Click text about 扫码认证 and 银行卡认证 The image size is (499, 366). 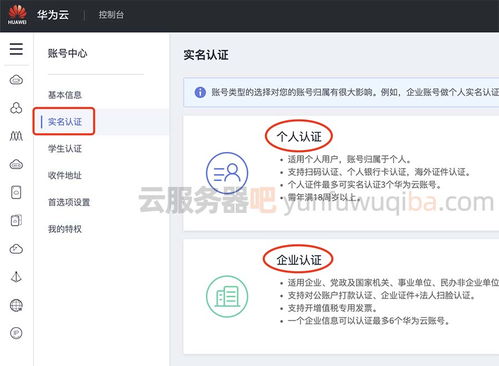point(380,172)
